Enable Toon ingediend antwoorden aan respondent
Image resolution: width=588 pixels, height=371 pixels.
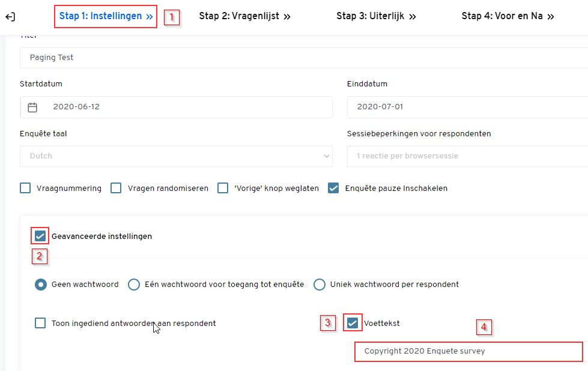[x=40, y=322]
